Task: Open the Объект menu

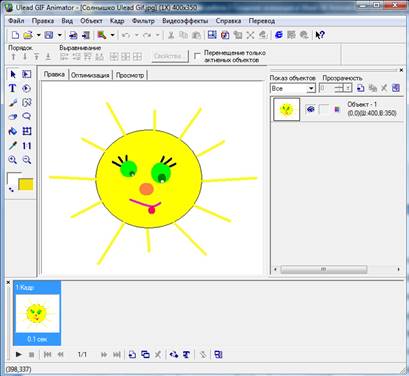Action: 91,21
